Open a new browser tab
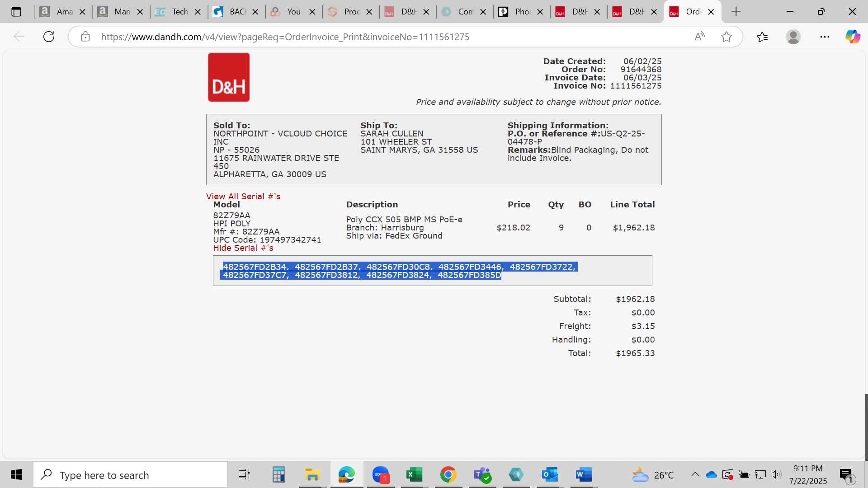The height and width of the screenshot is (488, 868). coord(736,12)
